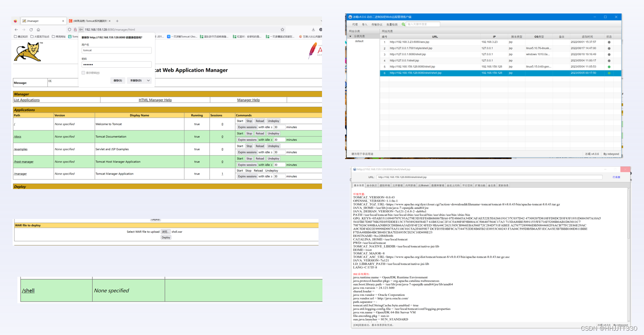Select row 6 shell/shell.jsp in Behinder list
Image resolution: width=644 pixels, height=335 pixels.
(x=500, y=73)
